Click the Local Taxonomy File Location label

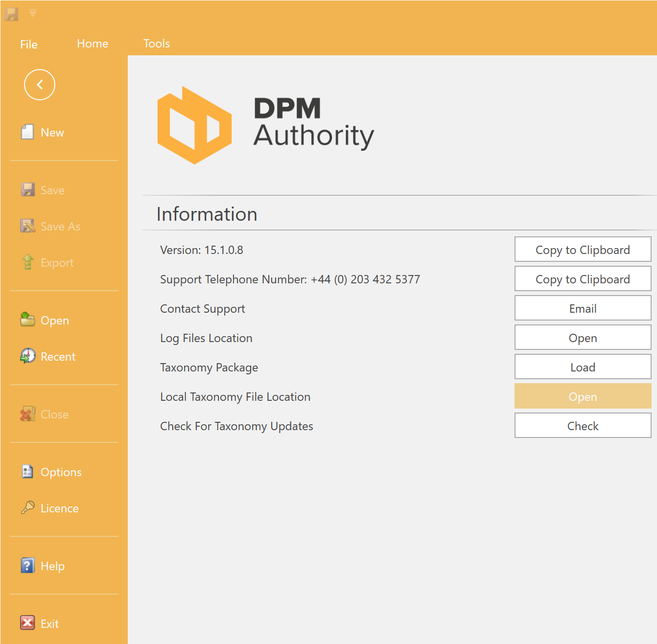pyautogui.click(x=235, y=397)
